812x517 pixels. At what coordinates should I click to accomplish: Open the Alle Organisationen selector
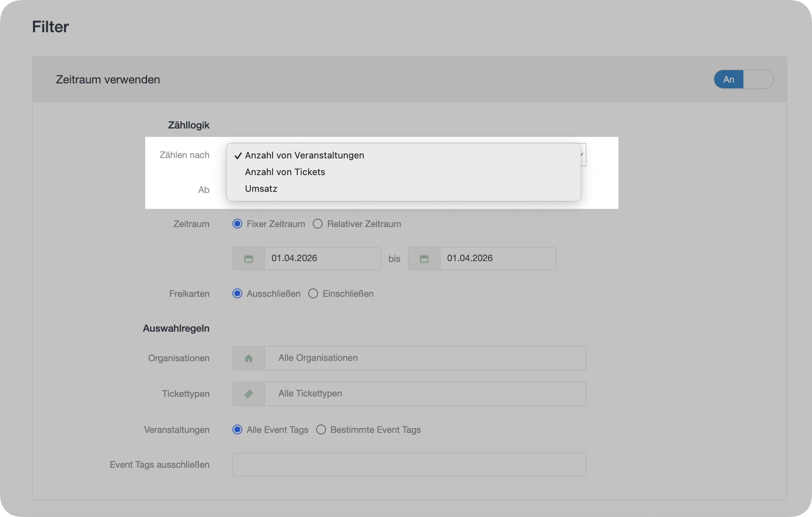point(425,358)
